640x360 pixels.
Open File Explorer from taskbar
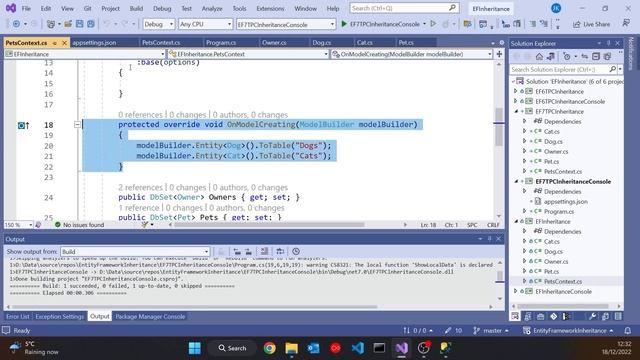coord(291,348)
